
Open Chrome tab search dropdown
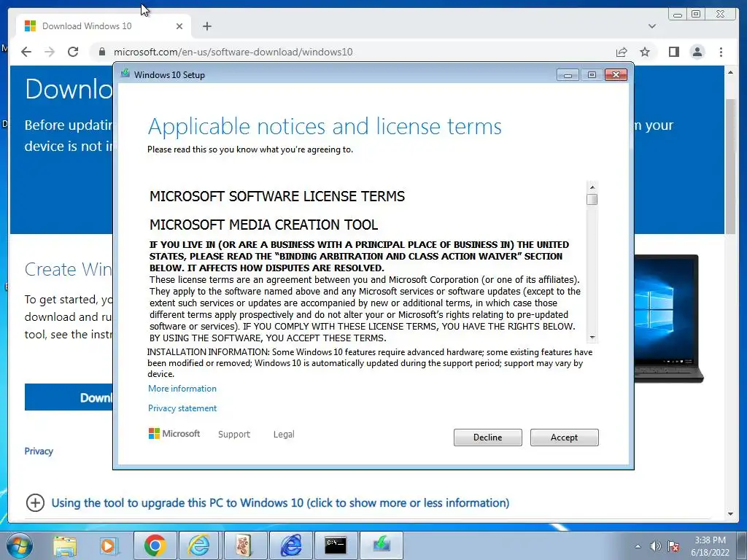click(x=652, y=26)
